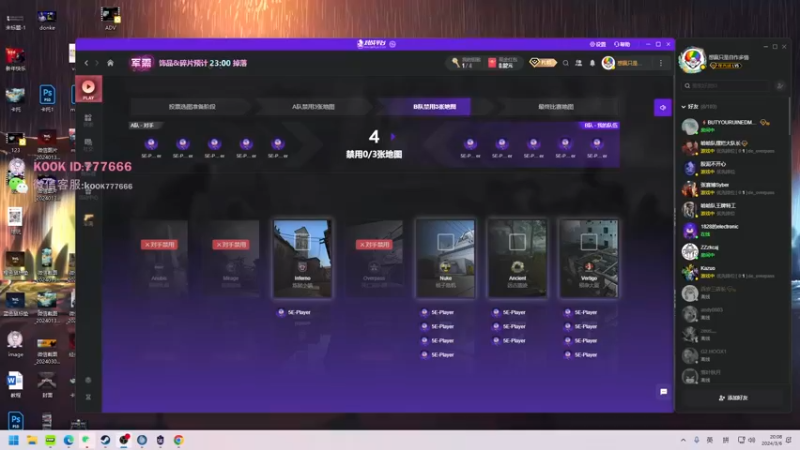Screen dimensions: 800x450
Task: Select the Inferno map card
Action: tap(303, 259)
